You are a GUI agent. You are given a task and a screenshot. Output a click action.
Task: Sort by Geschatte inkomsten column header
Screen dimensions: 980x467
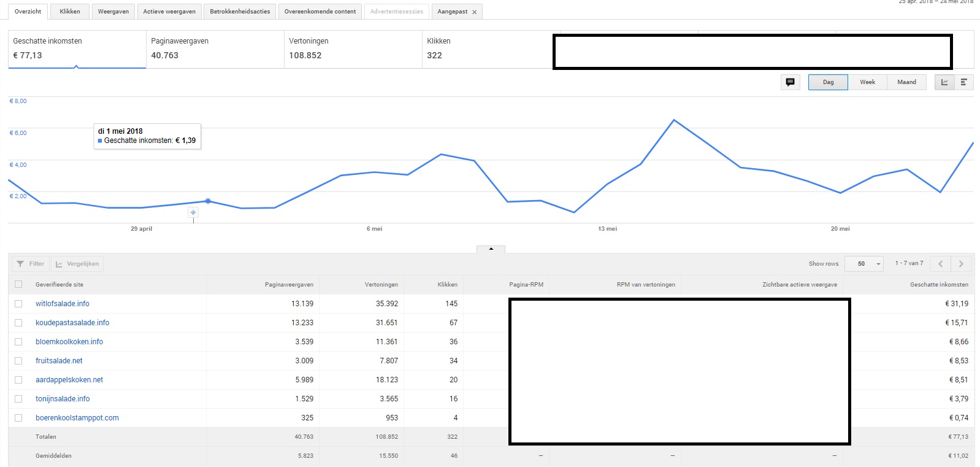pyautogui.click(x=939, y=285)
